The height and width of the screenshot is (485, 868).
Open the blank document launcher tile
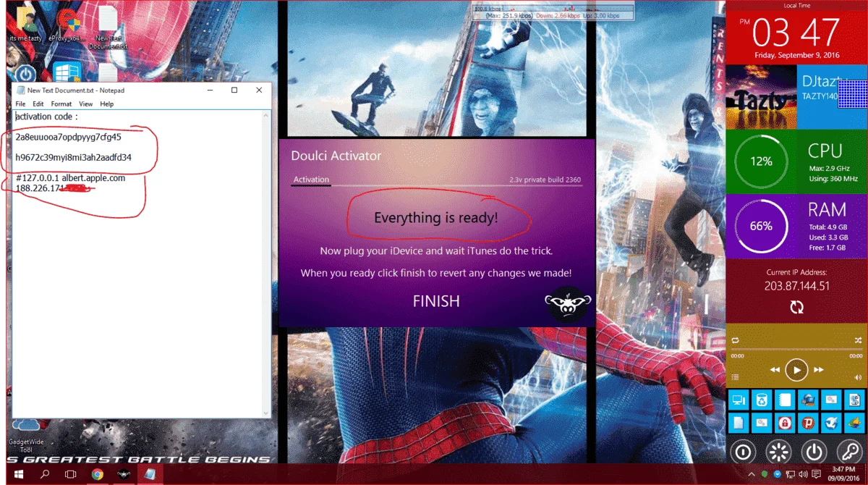tap(739, 423)
